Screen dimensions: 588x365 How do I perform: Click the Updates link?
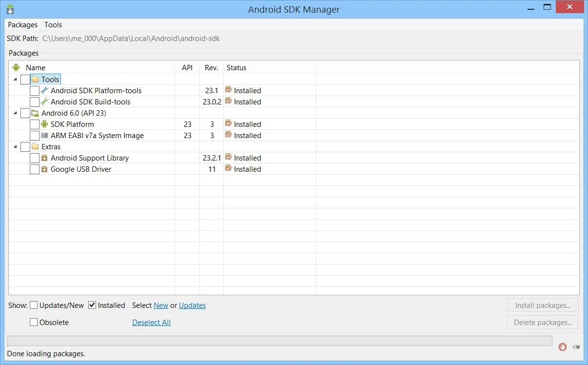pos(192,305)
